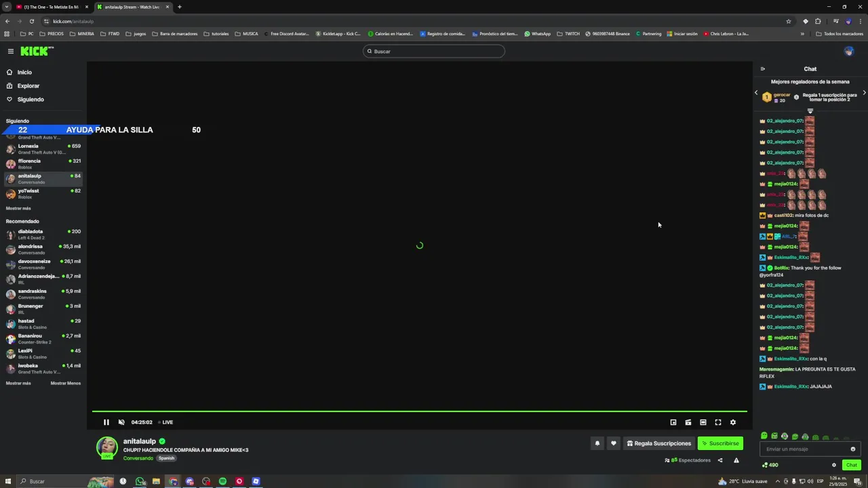Open Inicio in the sidebar
Image resolution: width=868 pixels, height=488 pixels.
click(24, 72)
